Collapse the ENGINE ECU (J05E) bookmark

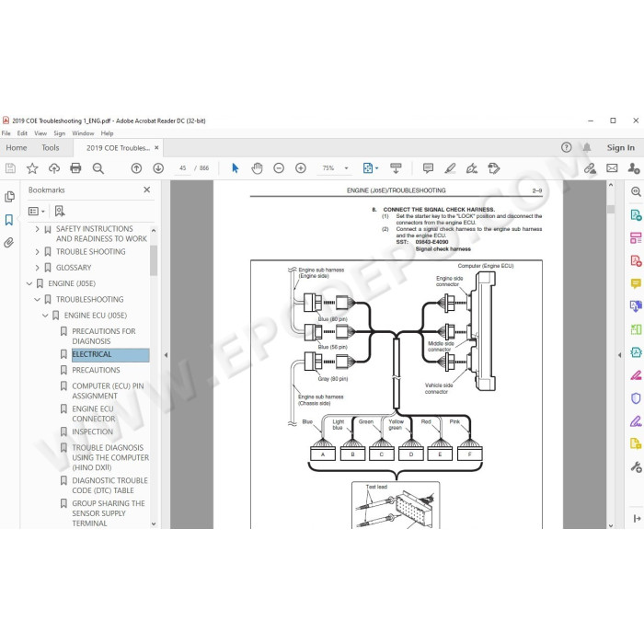point(45,316)
